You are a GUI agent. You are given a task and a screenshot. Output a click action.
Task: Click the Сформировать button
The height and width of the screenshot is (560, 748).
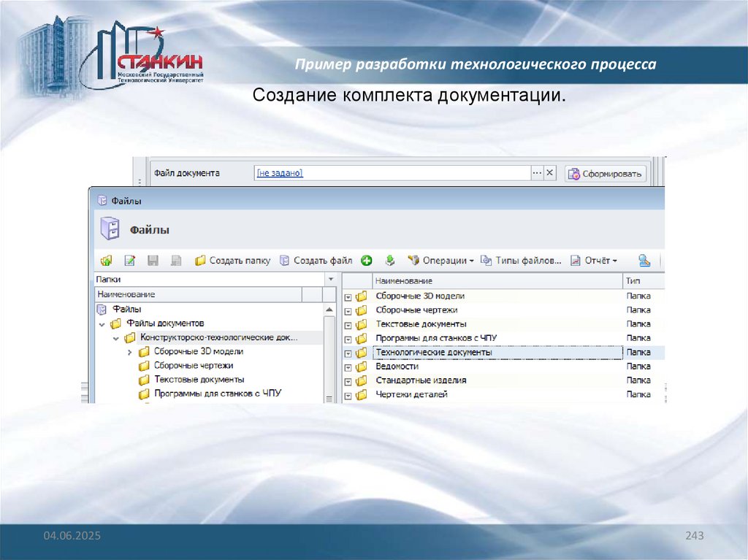pyautogui.click(x=606, y=174)
